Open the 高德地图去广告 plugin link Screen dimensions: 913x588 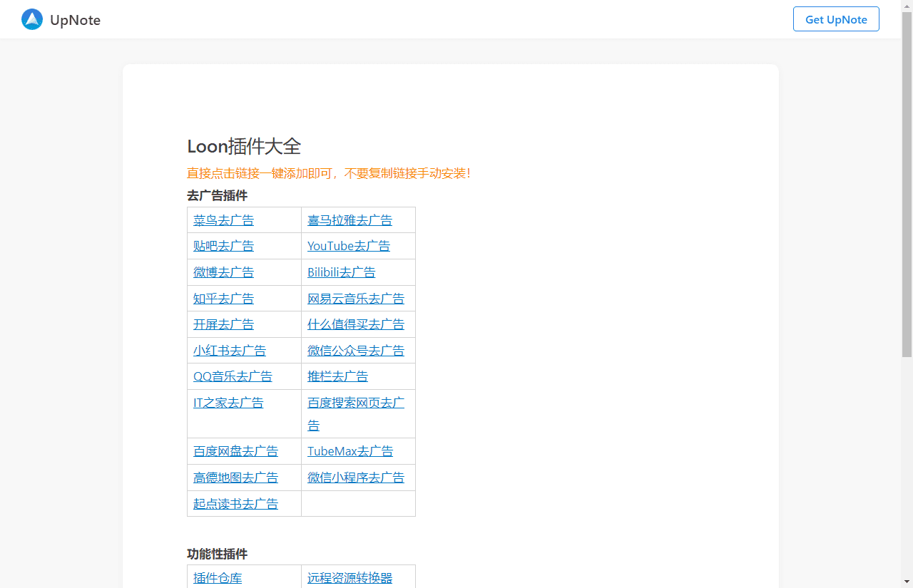[x=235, y=477]
